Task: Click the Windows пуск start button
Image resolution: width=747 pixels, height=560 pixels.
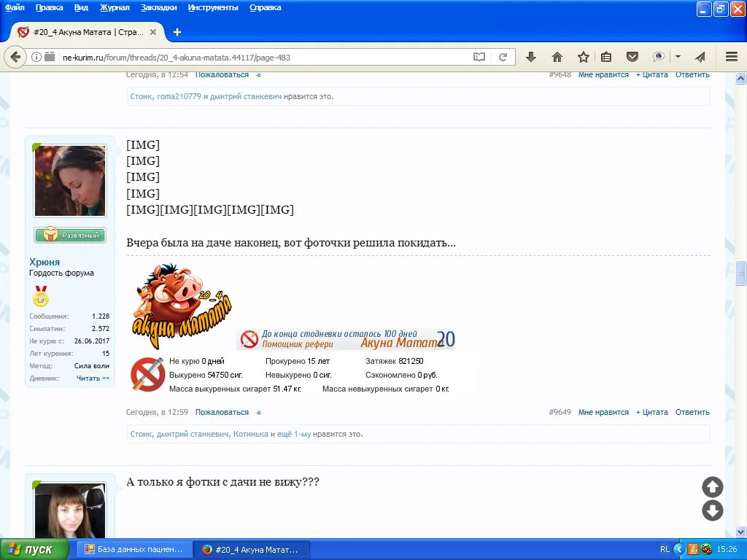Action: coord(35,549)
